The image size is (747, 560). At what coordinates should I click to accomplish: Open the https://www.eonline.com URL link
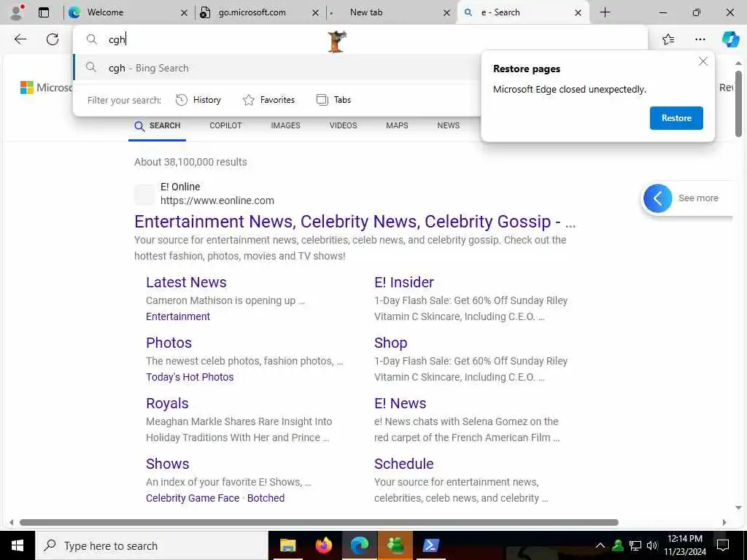217,201
